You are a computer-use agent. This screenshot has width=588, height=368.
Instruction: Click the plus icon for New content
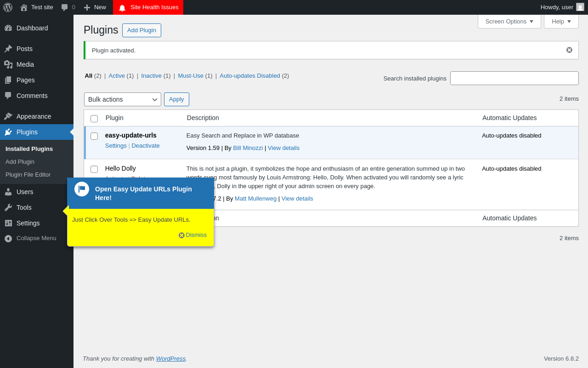(x=87, y=7)
